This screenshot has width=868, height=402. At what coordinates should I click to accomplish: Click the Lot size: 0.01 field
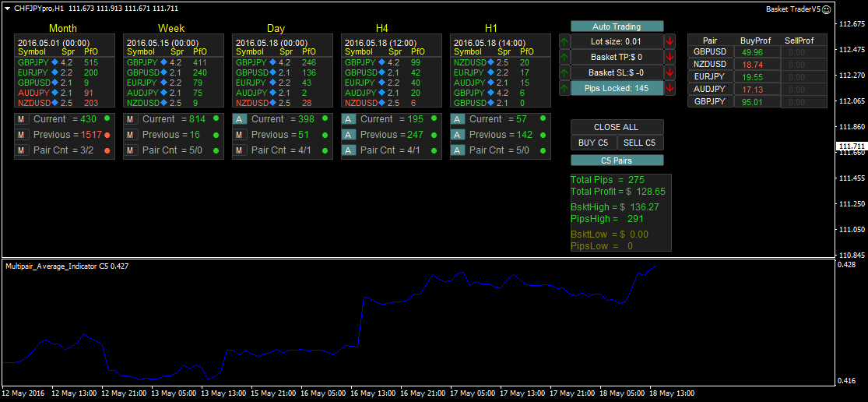coord(617,41)
